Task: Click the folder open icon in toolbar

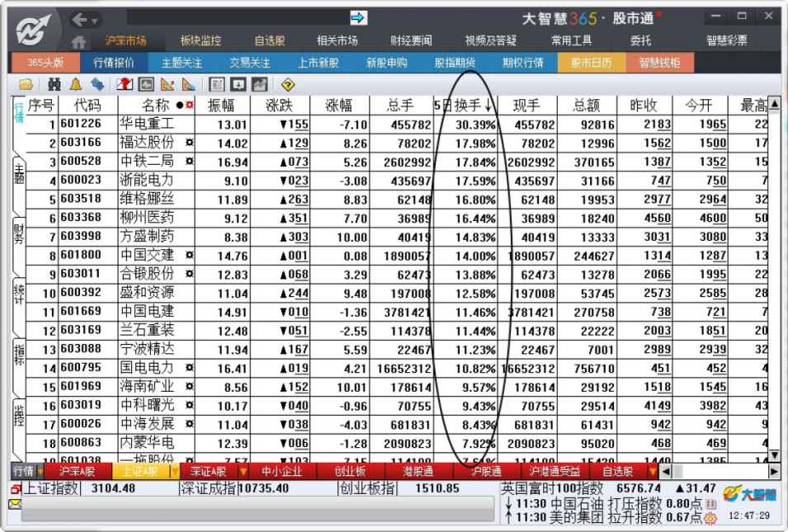Action: coord(26,84)
